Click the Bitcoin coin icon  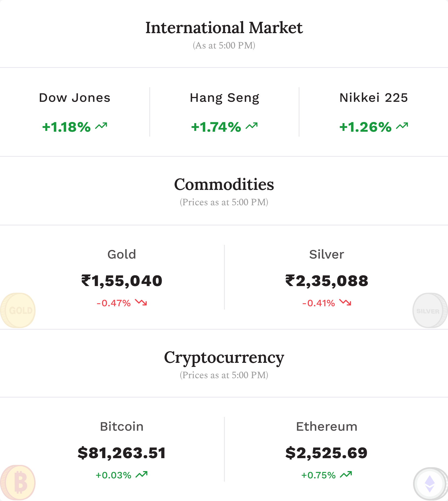click(x=18, y=482)
